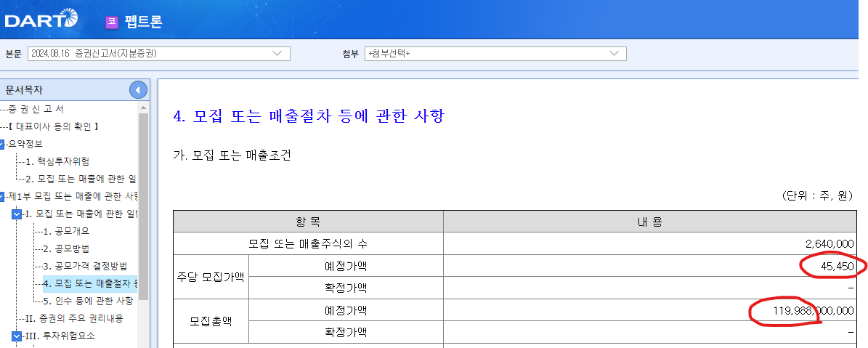Open 2. 공모방법 section
The image size is (868, 348).
[66, 249]
